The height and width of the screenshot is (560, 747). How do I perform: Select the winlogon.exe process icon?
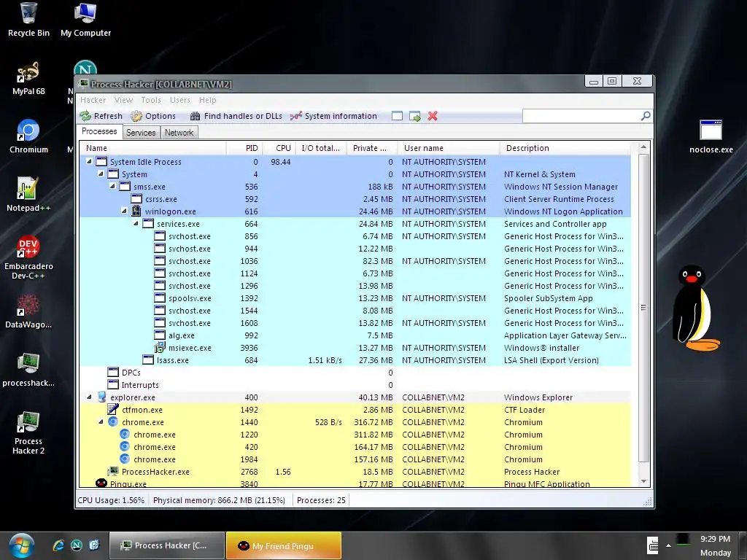136,211
